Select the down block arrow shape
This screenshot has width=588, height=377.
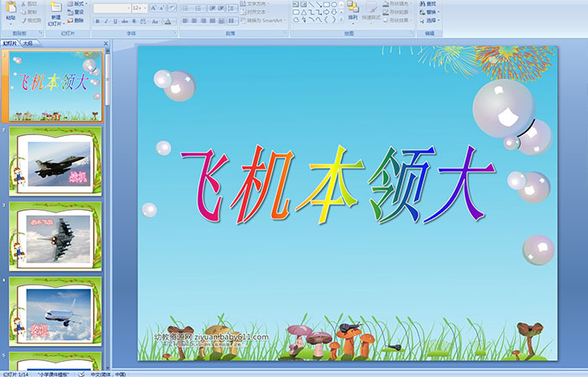[333, 12]
